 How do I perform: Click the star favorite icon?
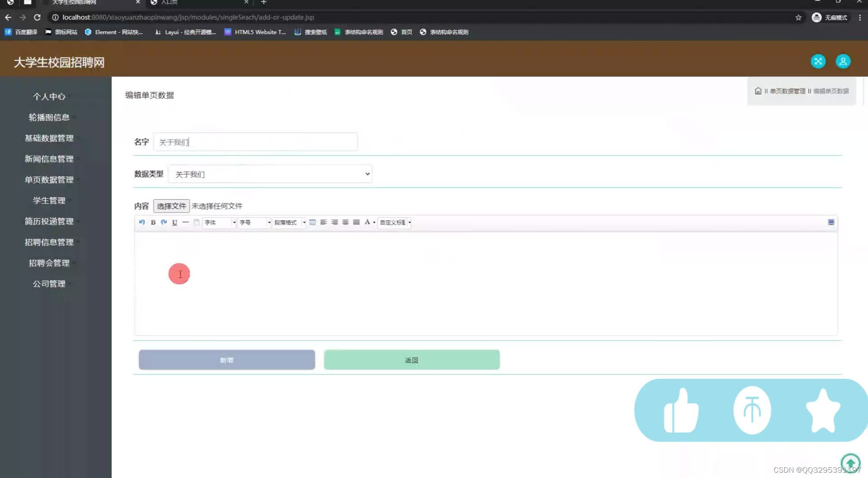823,410
